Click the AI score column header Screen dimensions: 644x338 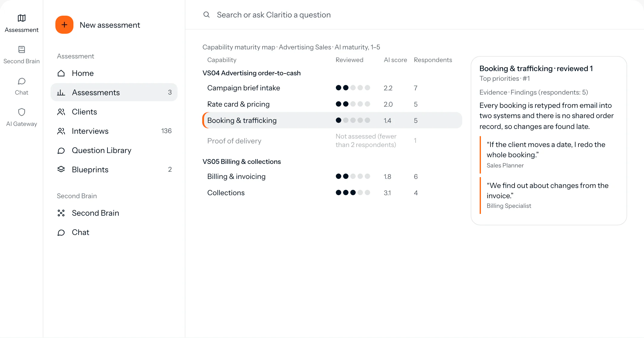(395, 60)
